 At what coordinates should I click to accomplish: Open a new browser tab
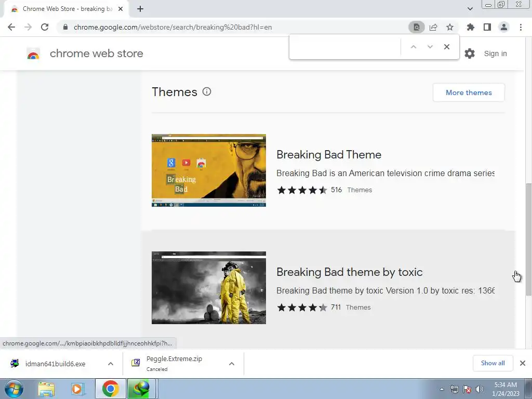140,9
